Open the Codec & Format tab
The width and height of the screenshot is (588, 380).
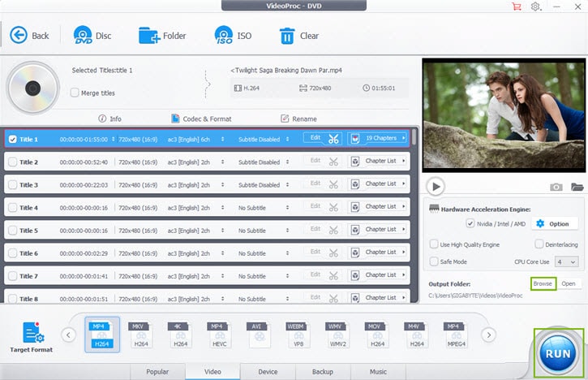pyautogui.click(x=201, y=119)
